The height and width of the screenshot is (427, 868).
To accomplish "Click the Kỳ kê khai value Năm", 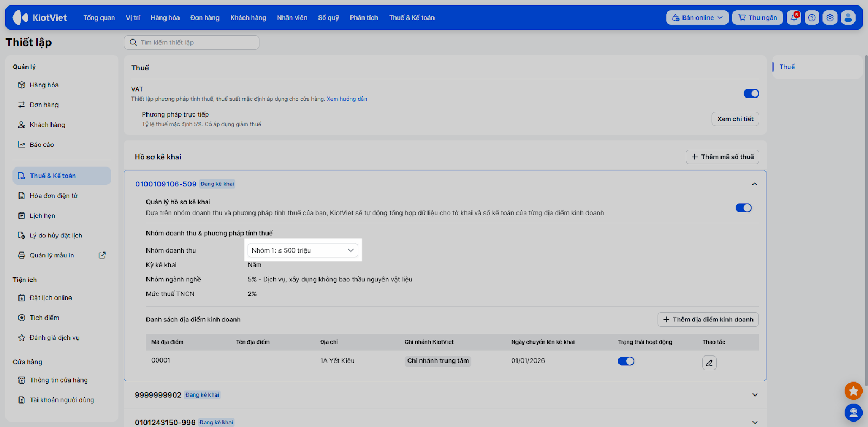I will coord(254,265).
